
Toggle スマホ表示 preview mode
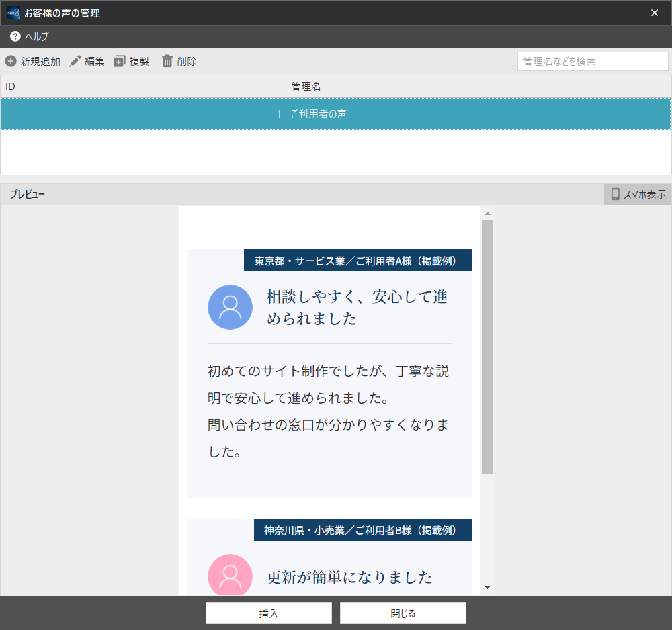(x=638, y=194)
